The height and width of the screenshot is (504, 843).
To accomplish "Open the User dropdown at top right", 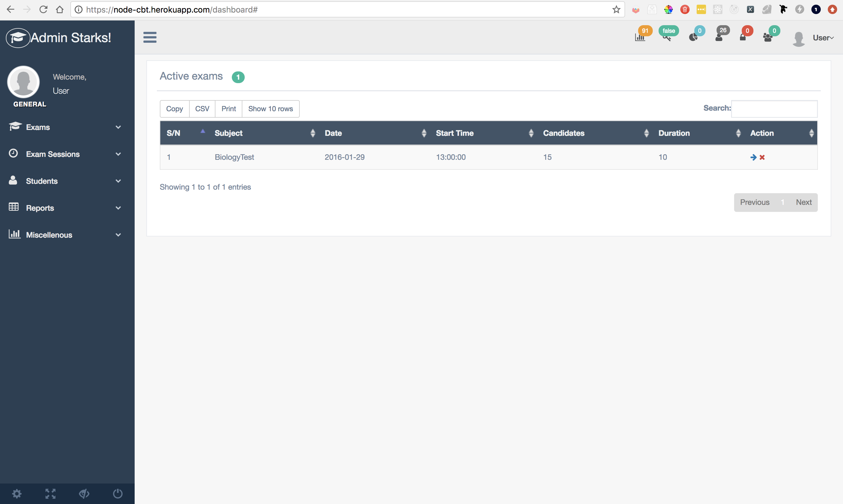I will tap(823, 38).
